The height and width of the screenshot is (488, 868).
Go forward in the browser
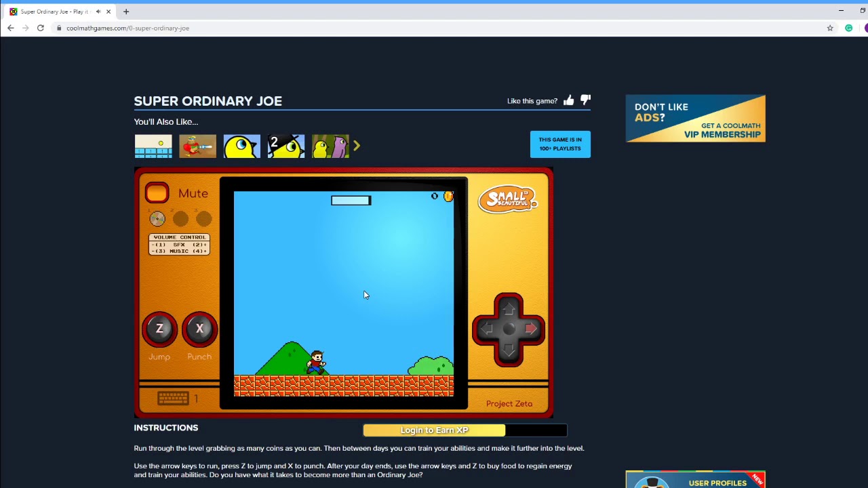pos(26,28)
